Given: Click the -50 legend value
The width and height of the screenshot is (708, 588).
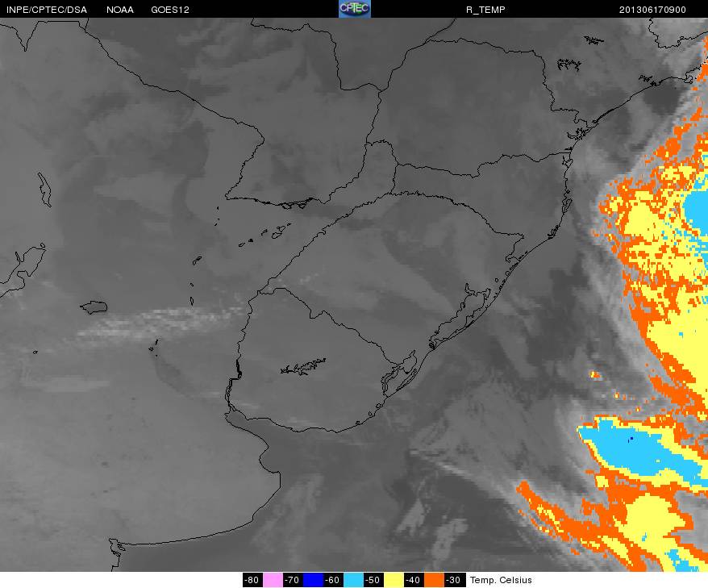Looking at the screenshot, I should pyautogui.click(x=373, y=580).
